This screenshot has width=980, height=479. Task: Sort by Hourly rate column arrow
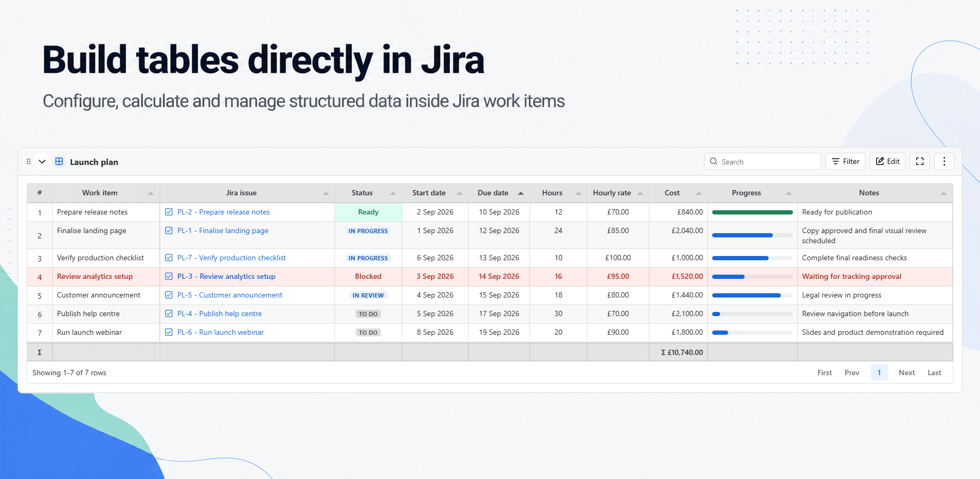click(640, 193)
